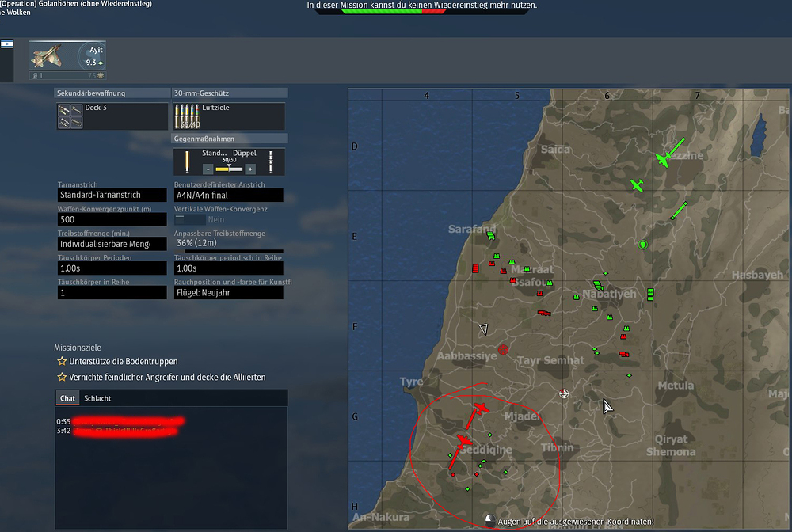Click objective 'Unterstütze die Bodentruppen'
Screen dimensions: 792x532
(124, 362)
